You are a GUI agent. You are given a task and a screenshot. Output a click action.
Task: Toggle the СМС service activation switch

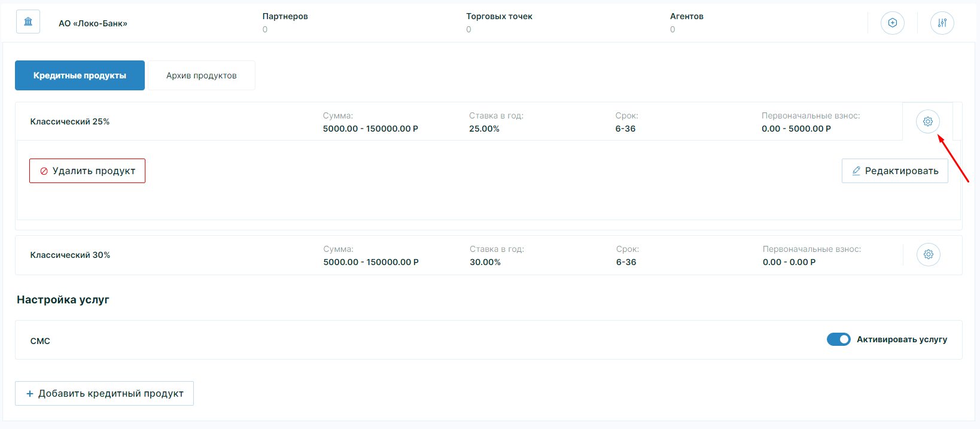tap(838, 339)
